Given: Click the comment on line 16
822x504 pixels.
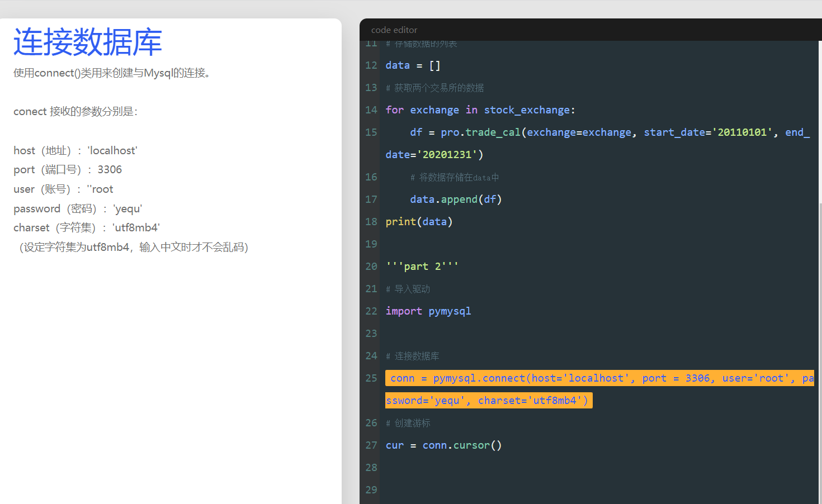Looking at the screenshot, I should coord(455,177).
